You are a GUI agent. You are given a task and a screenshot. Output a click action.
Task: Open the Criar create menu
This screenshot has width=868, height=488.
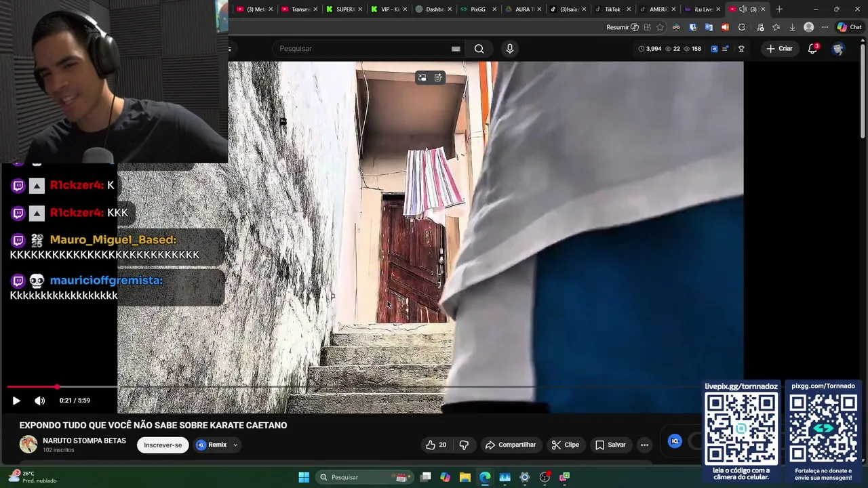[779, 49]
